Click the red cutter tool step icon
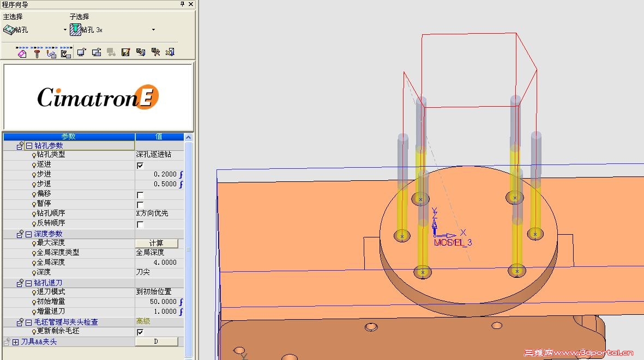This screenshot has width=644, height=360. (x=37, y=53)
